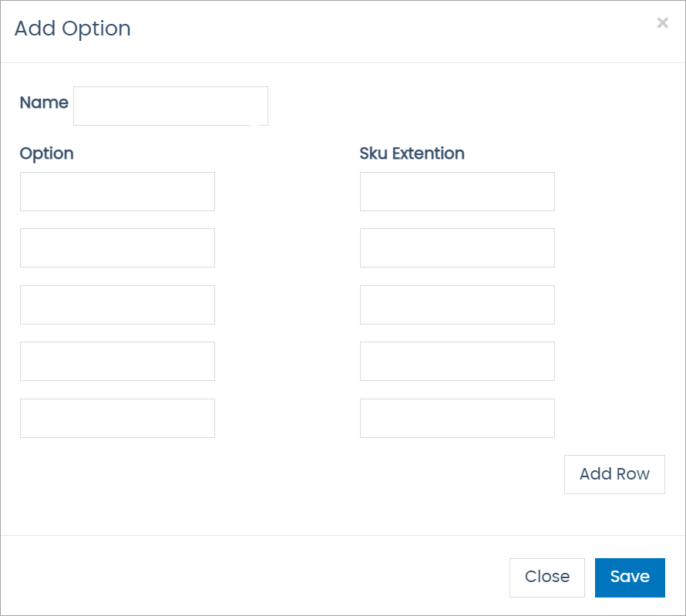Click the X icon to close the dialog
The width and height of the screenshot is (686, 616).
point(663,23)
